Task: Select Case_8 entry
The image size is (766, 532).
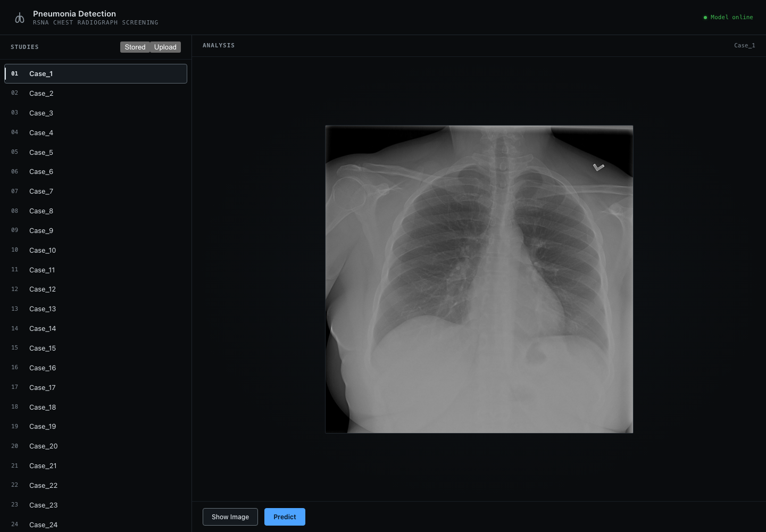Action: click(x=96, y=211)
